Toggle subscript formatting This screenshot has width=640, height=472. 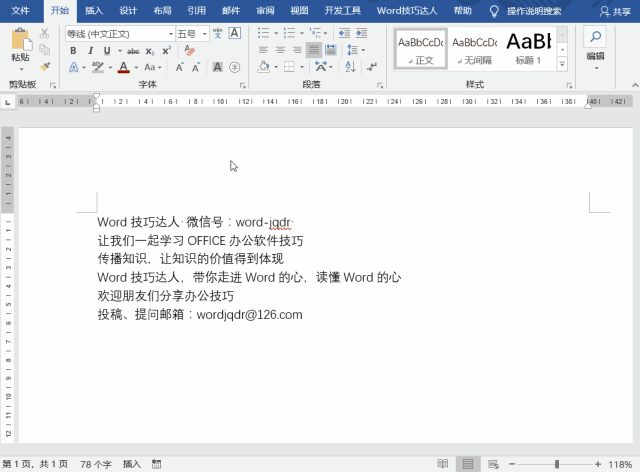coord(150,51)
